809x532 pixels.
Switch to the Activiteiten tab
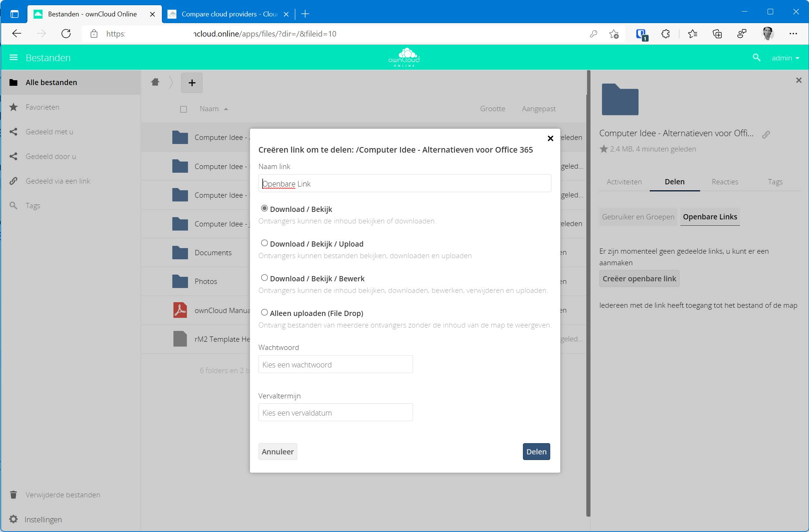coord(624,182)
